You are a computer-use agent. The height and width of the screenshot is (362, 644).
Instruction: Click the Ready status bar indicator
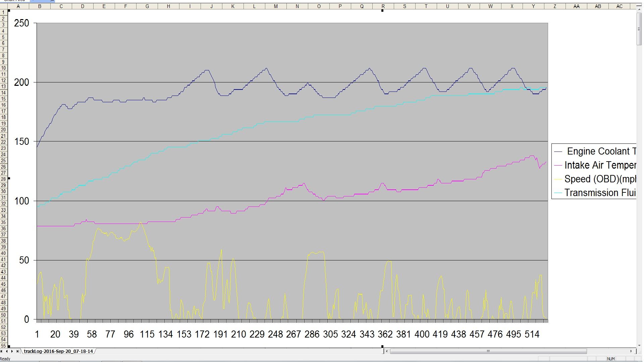[5, 359]
